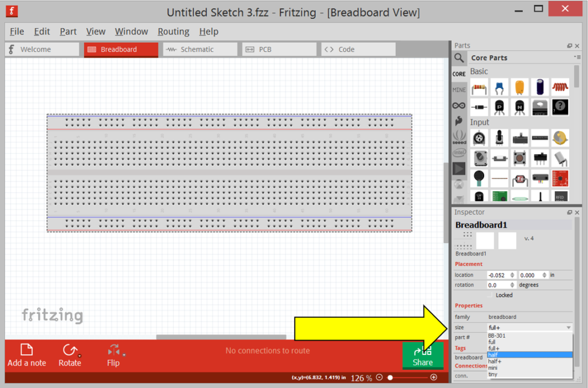Switch to the PCB tab
The image size is (588, 388).
tap(279, 50)
